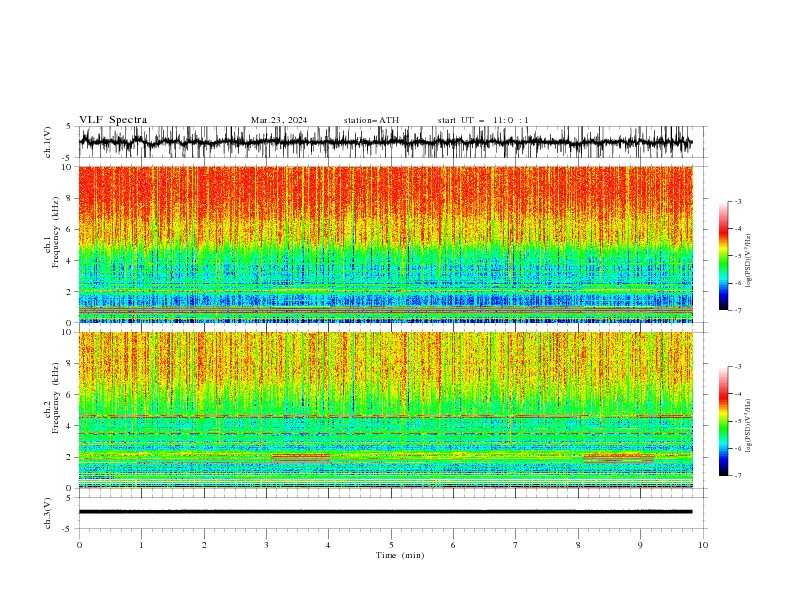
Task: Click the date 'Mar.23, 2024'
Action: click(279, 120)
